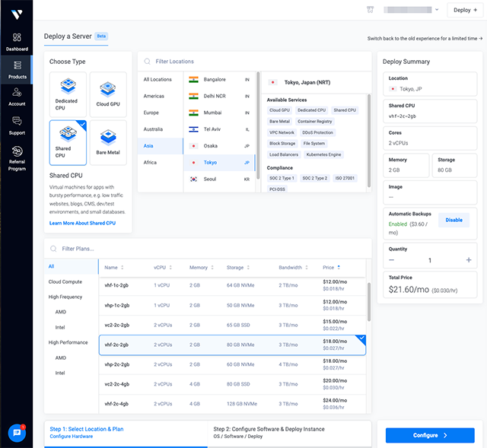This screenshot has width=487, height=448.
Task: Choose Tokyo location
Action: click(x=219, y=163)
